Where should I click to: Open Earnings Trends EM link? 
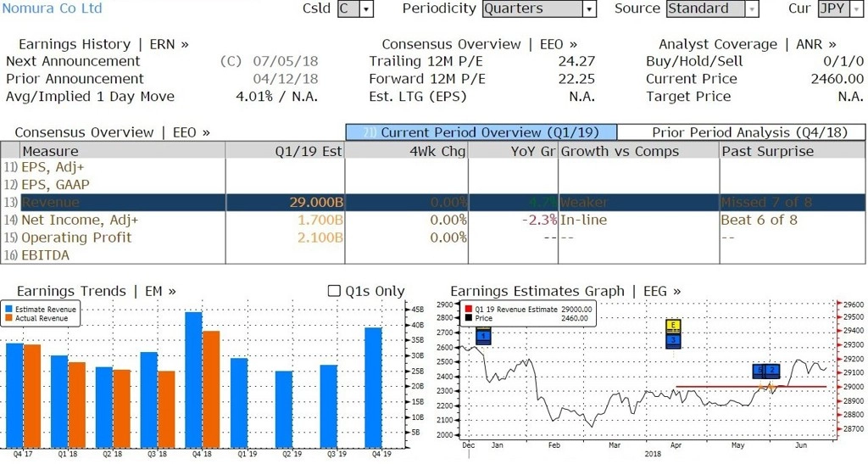(97, 291)
